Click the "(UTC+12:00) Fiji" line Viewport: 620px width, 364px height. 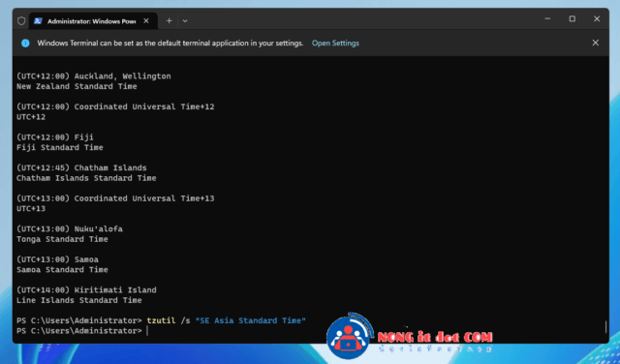point(55,137)
